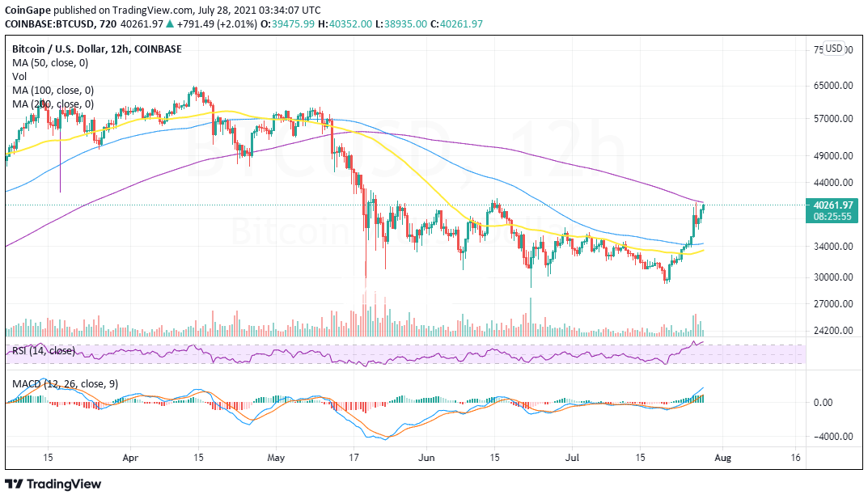The width and height of the screenshot is (868, 499).
Task: Click the TradingView logo icon
Action: (15, 484)
